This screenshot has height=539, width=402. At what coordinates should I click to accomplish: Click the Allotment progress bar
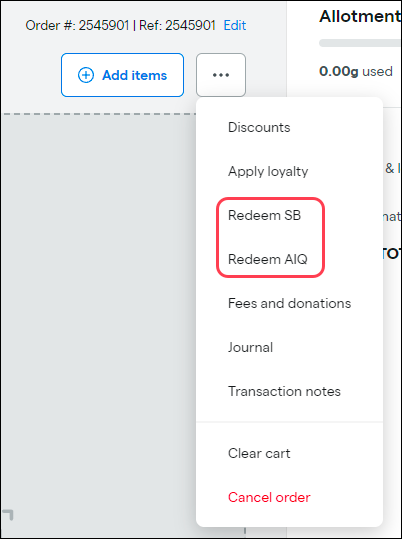coord(360,43)
